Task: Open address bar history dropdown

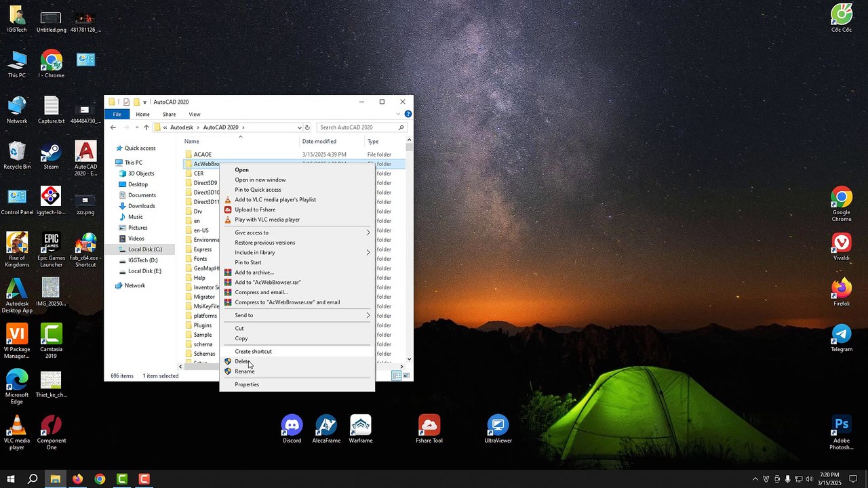Action: (299, 127)
